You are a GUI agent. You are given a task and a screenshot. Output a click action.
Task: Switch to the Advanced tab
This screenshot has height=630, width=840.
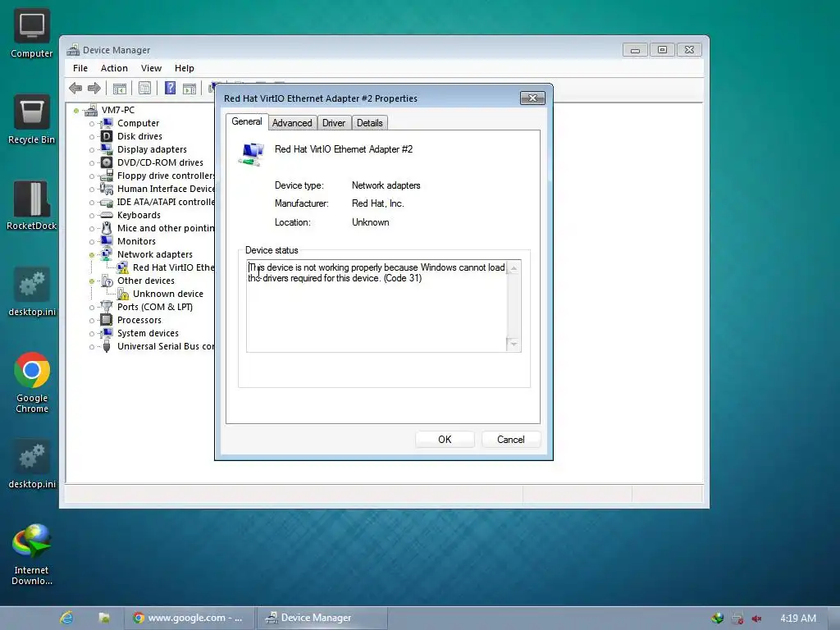coord(292,123)
